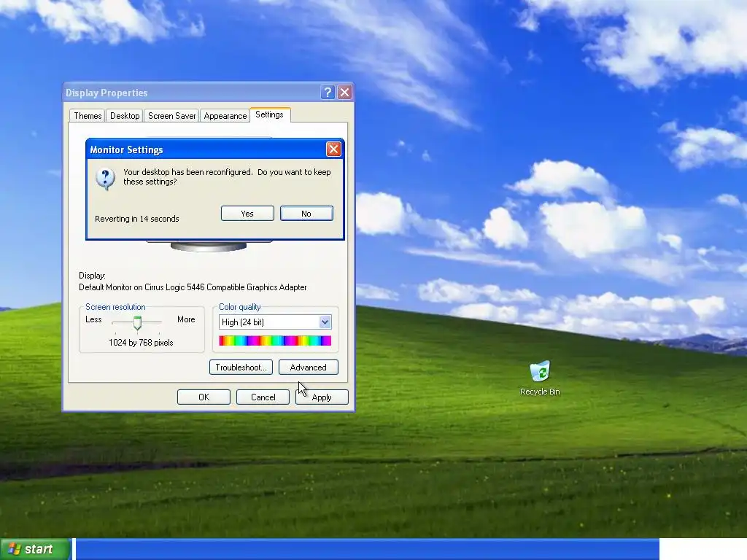Viewport: 747px width, 560px height.
Task: Open the Windows Start menu
Action: 35,549
